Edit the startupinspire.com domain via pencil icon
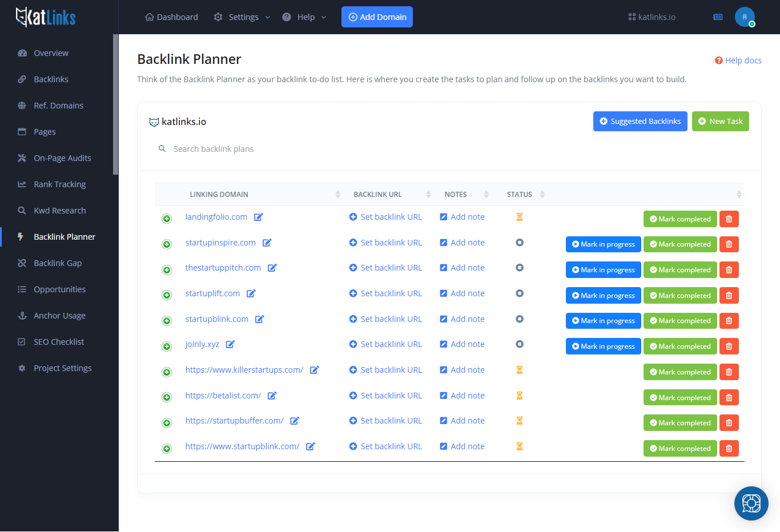Image resolution: width=780 pixels, height=532 pixels. pos(267,243)
